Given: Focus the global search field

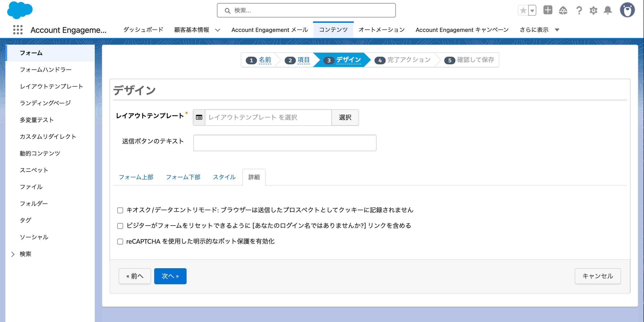Looking at the screenshot, I should click(x=306, y=10).
